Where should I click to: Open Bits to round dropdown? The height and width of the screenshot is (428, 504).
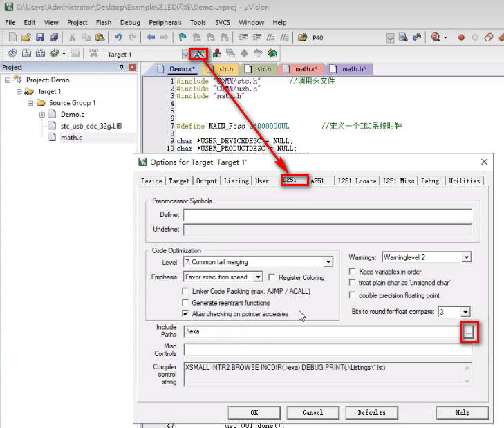coord(465,312)
